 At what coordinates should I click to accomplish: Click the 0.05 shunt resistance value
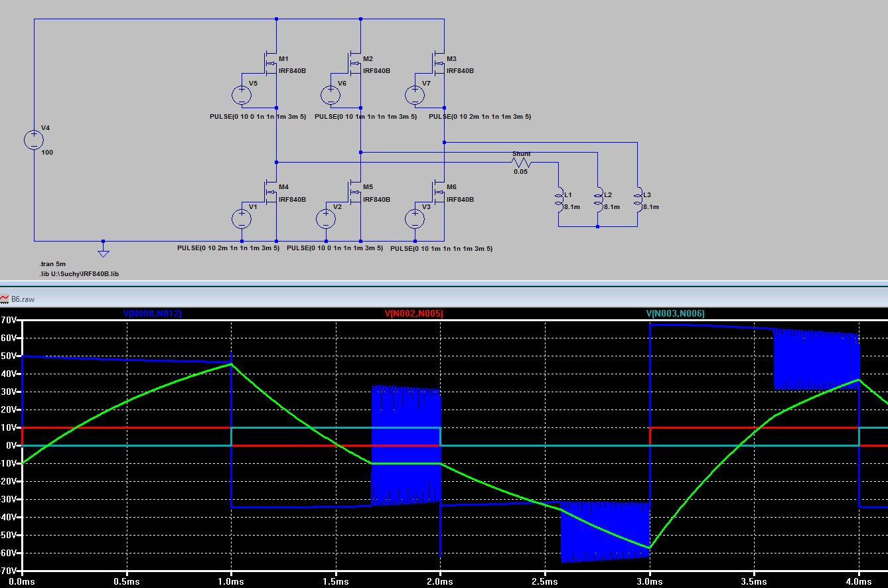(520, 172)
